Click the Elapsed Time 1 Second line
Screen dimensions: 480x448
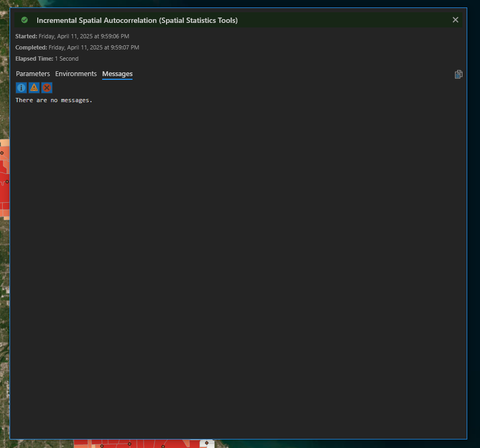47,59
